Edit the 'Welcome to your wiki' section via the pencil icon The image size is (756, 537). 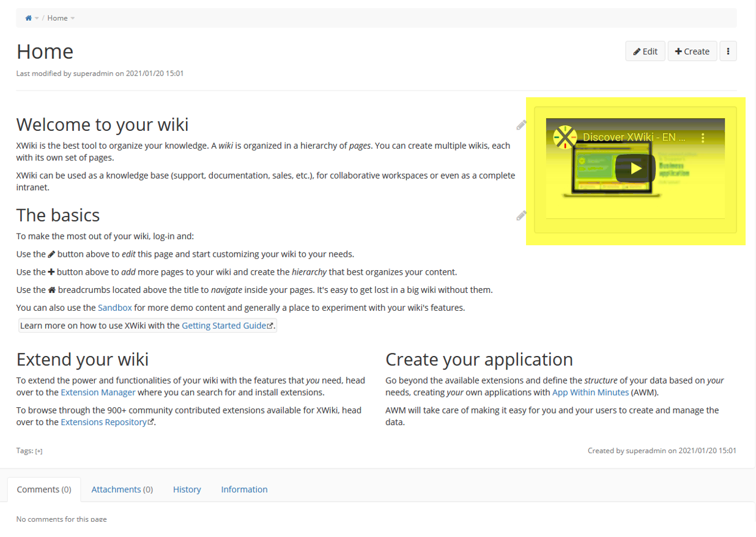tap(521, 125)
